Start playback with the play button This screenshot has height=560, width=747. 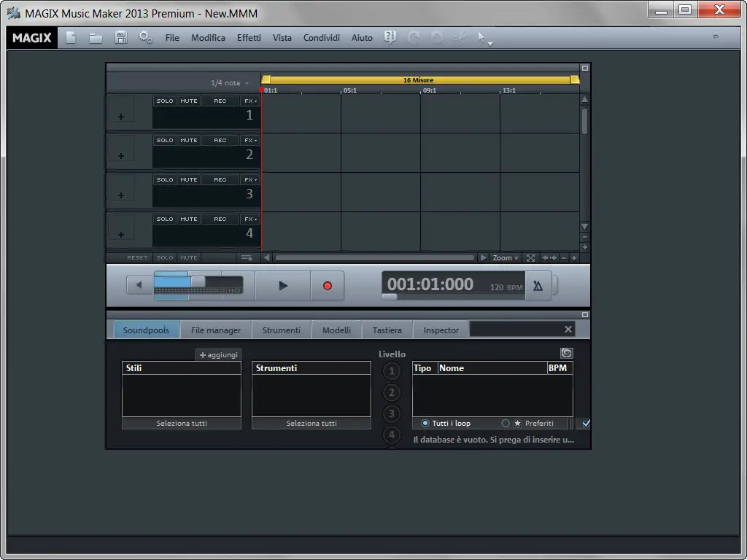[x=283, y=286]
